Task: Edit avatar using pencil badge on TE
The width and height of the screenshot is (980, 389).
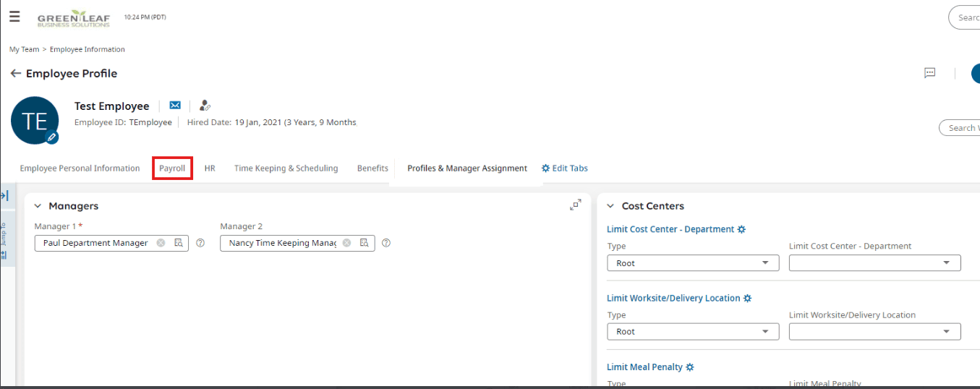Action: 52,137
